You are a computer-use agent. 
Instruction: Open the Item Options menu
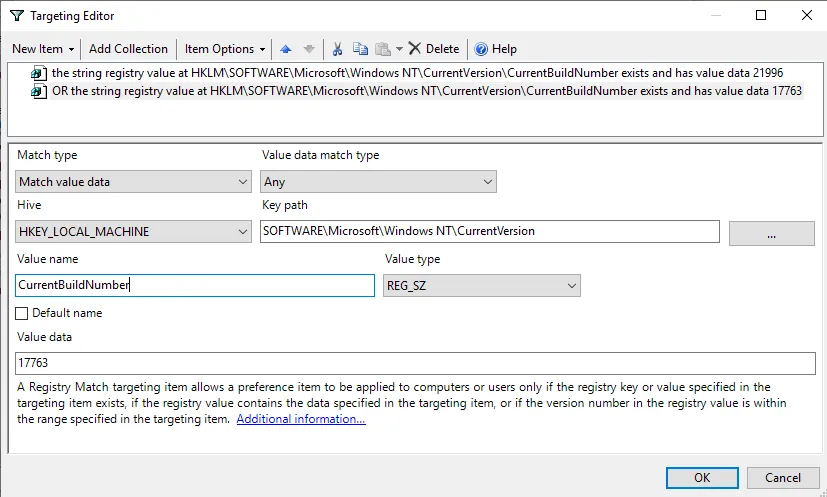click(225, 49)
